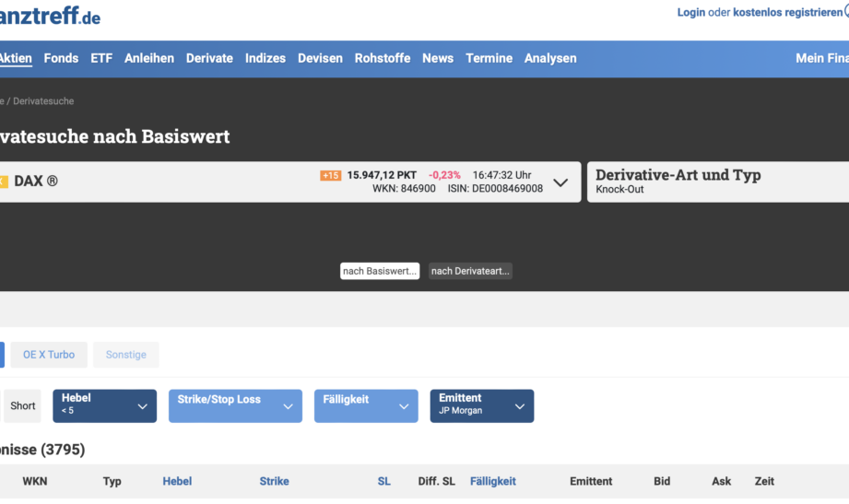Expand the DAX underlying chevron
849x504 pixels.
[560, 182]
